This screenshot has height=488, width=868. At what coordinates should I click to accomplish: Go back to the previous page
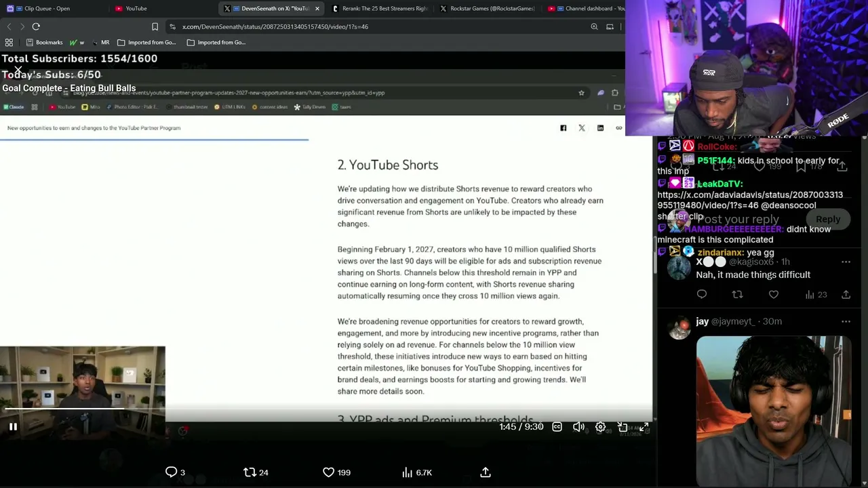(9, 26)
